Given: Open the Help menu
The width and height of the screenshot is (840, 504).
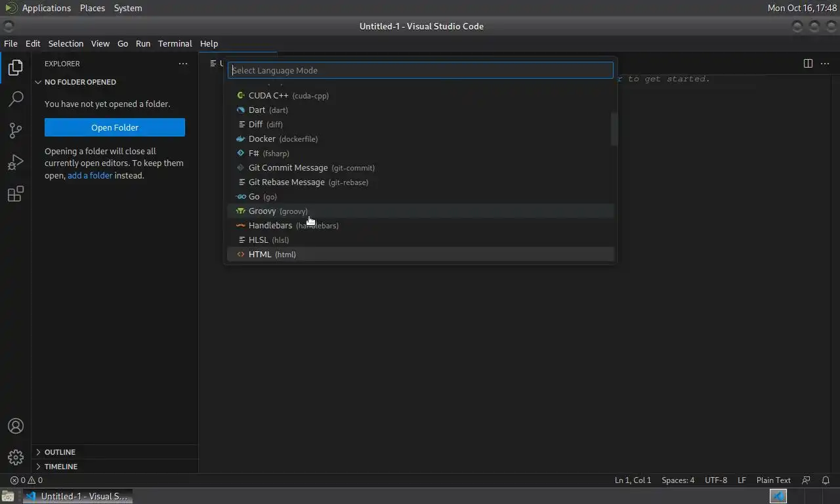Looking at the screenshot, I should [x=209, y=43].
